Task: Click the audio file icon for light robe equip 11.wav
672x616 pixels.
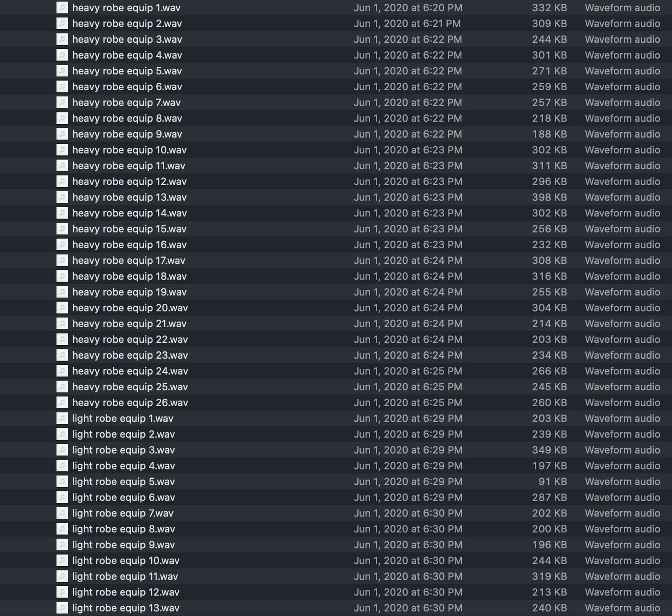Action: [62, 576]
